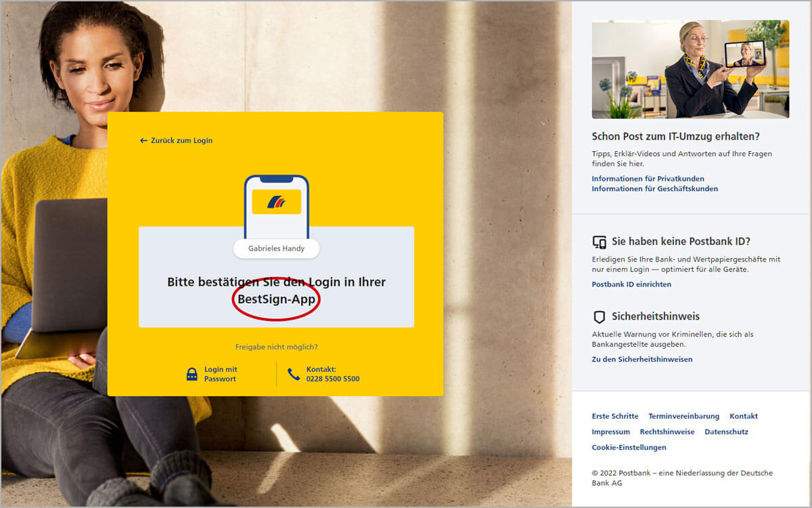The image size is (812, 508).
Task: Open Cookie-Einstellungen footer link
Action: (629, 448)
